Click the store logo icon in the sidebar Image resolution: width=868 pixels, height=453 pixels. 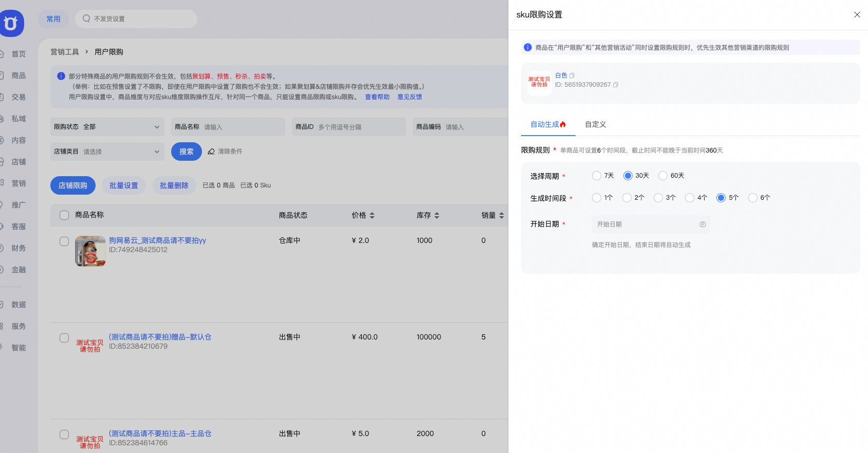[11, 23]
